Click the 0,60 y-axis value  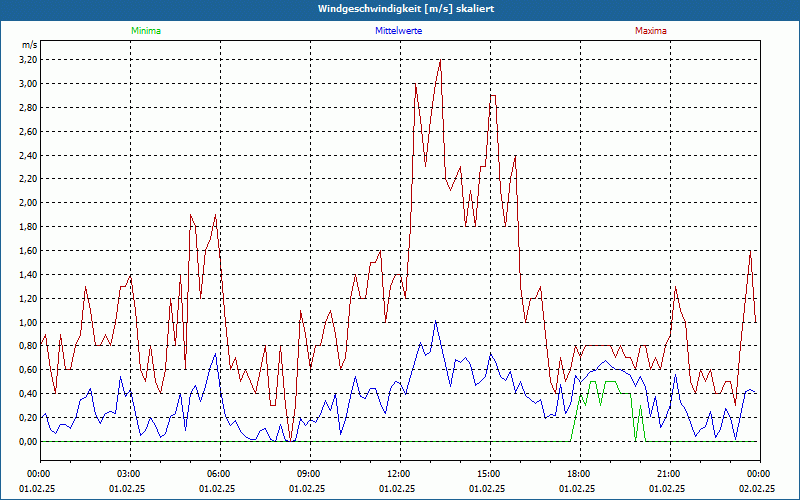28,370
